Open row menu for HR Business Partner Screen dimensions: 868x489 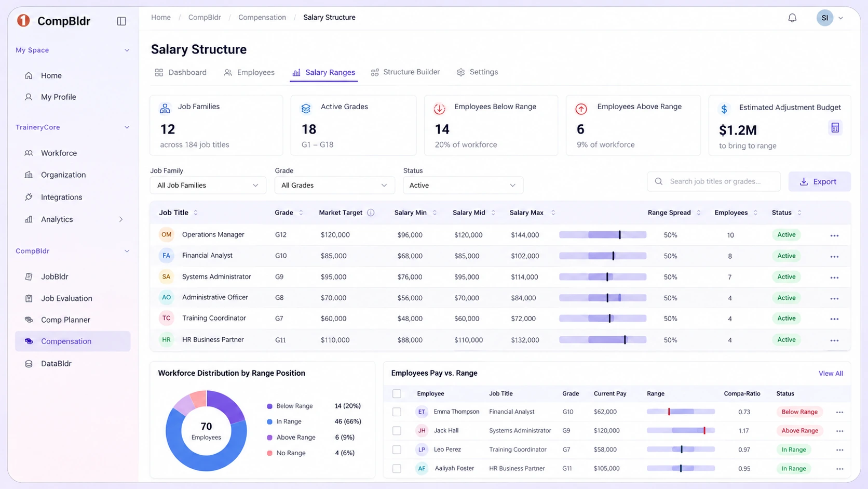coord(834,340)
